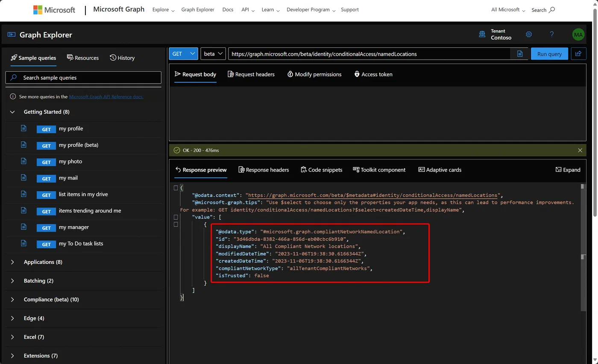598x364 pixels.
Task: Click the document icon in the URL bar
Action: pos(520,54)
